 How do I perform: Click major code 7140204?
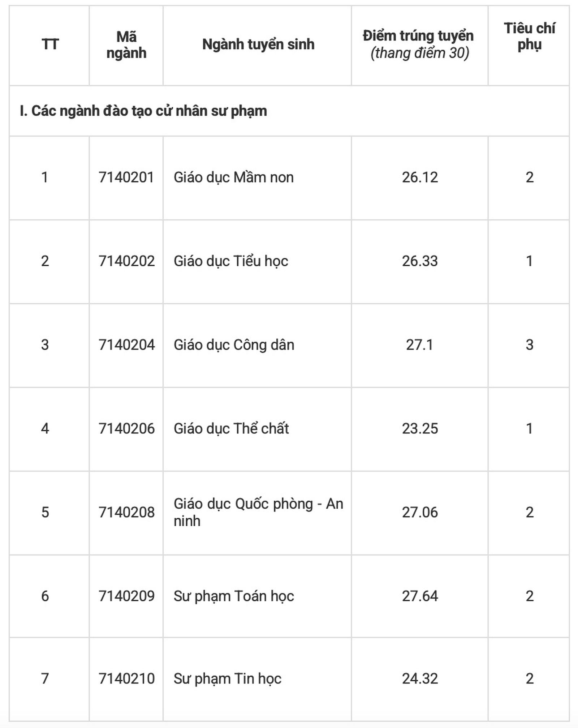click(x=126, y=345)
